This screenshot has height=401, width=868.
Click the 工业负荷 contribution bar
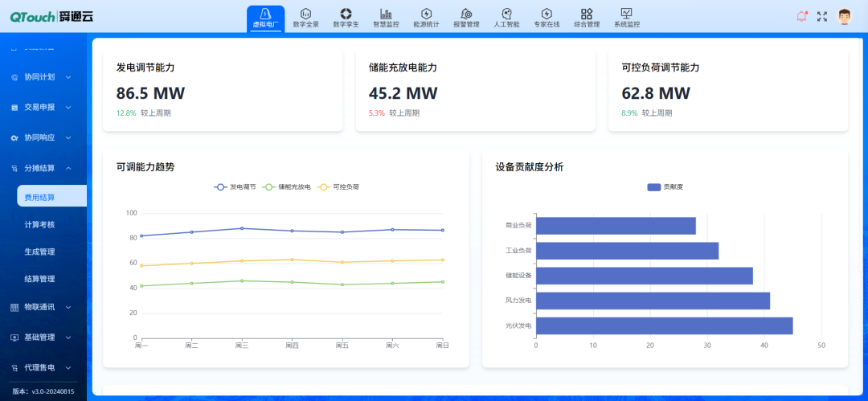[627, 251]
